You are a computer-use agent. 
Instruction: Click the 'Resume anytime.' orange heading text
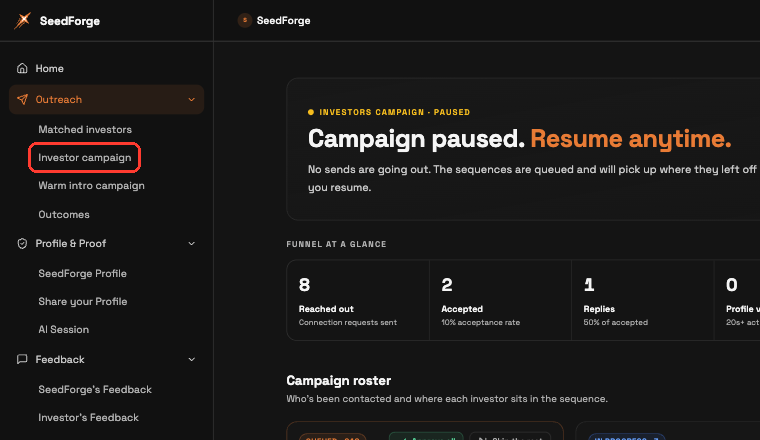click(x=631, y=139)
